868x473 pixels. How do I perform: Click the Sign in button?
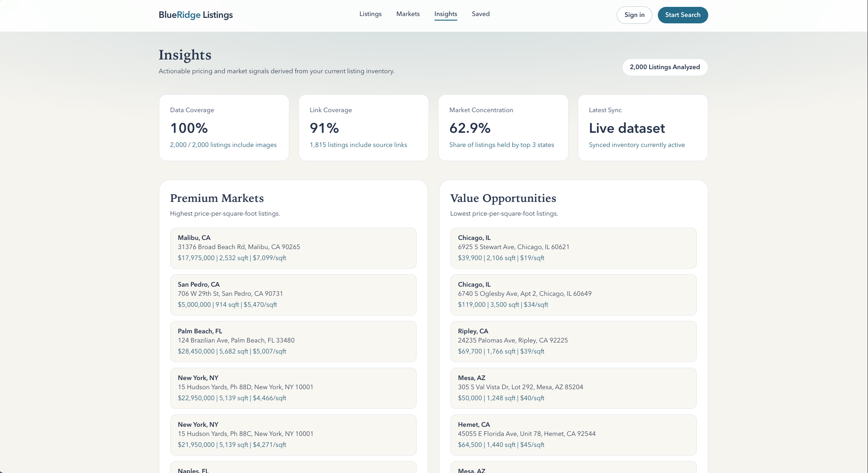(634, 15)
